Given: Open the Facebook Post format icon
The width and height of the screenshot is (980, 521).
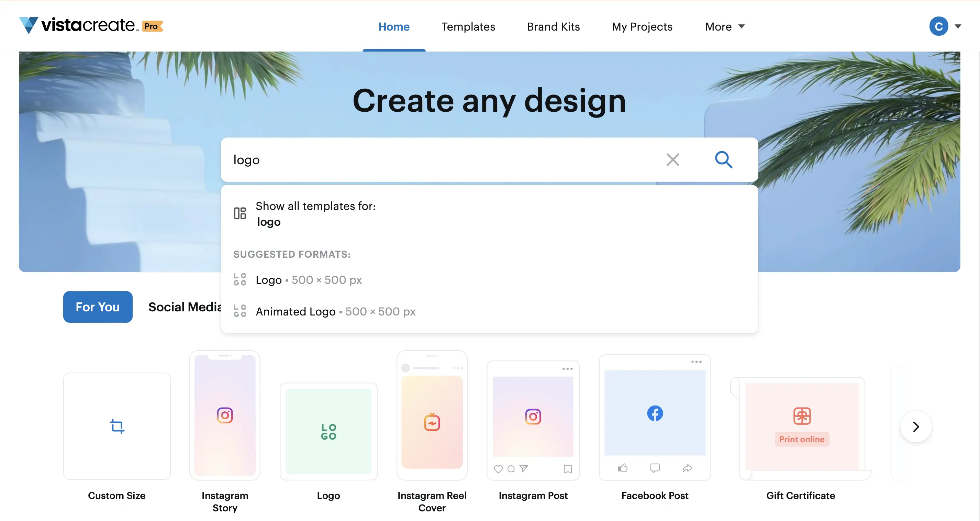Looking at the screenshot, I should 655,413.
